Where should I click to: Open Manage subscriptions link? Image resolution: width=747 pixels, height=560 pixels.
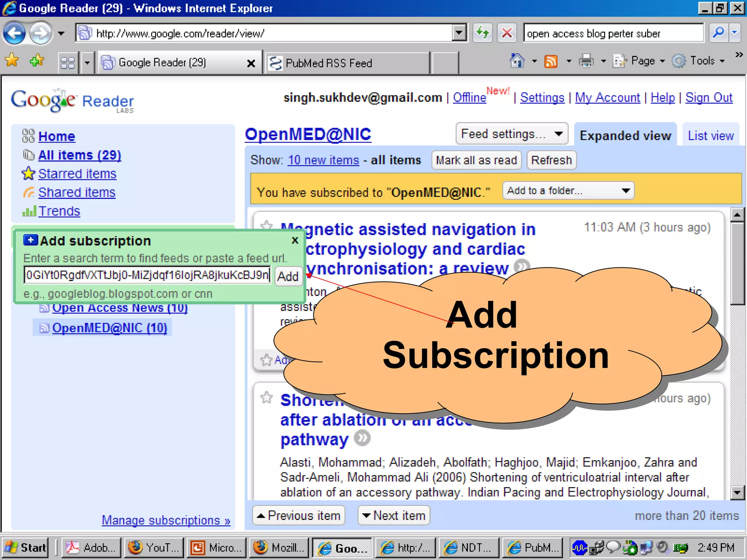point(166,520)
